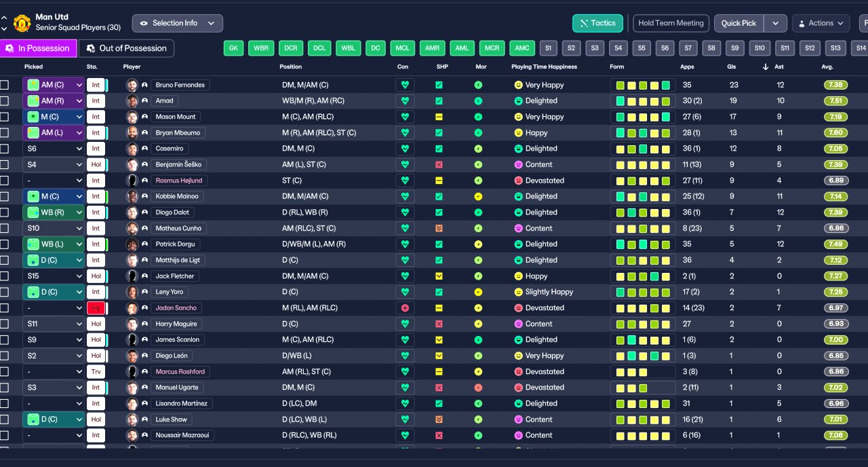Click Kobbie Mainoo's portrait thumbnail
Viewport: 868px width, 467px height.
[x=132, y=196]
